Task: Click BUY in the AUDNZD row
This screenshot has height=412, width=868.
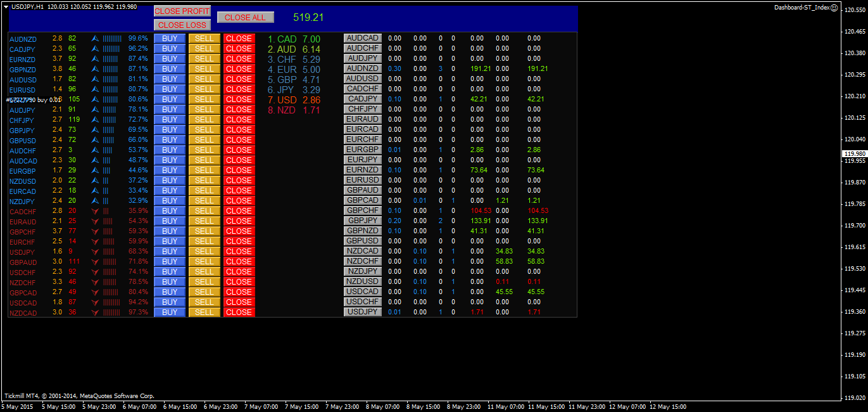Action: click(170, 39)
